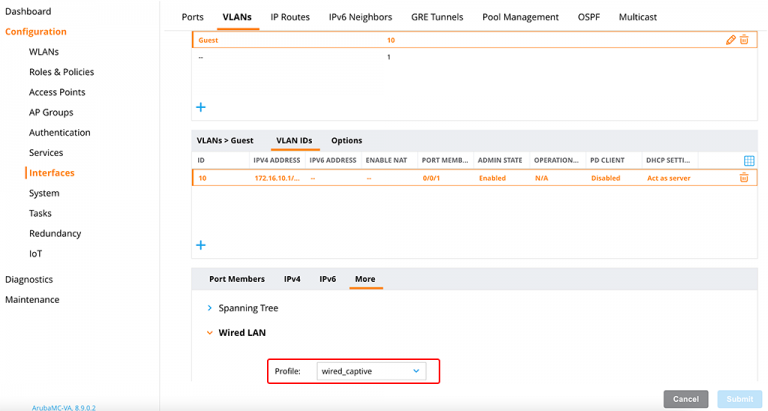This screenshot has width=768, height=411.
Task: Select Interfaces in the sidebar
Action: [x=52, y=173]
